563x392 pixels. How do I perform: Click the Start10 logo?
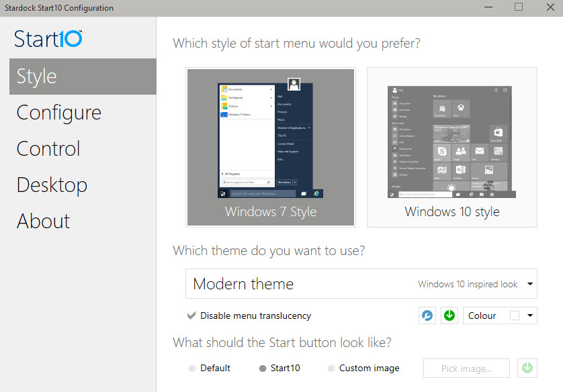point(48,39)
